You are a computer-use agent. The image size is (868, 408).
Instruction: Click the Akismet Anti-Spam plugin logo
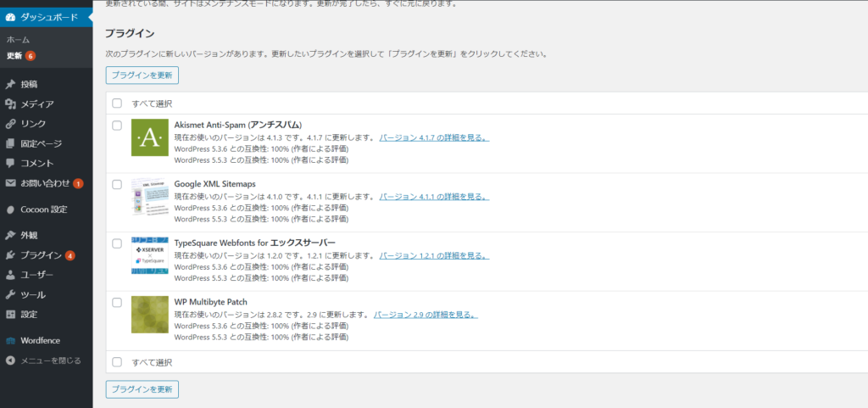(150, 137)
